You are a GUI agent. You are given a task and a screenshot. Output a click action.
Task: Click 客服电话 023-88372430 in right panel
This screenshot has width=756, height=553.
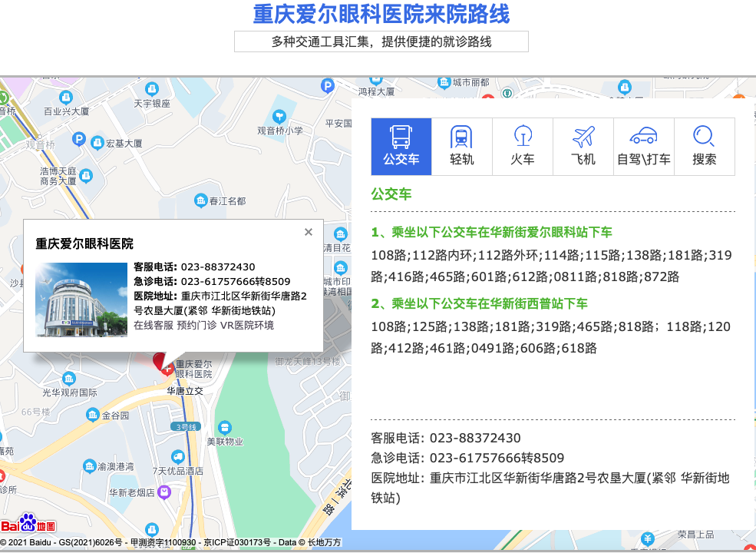(446, 438)
